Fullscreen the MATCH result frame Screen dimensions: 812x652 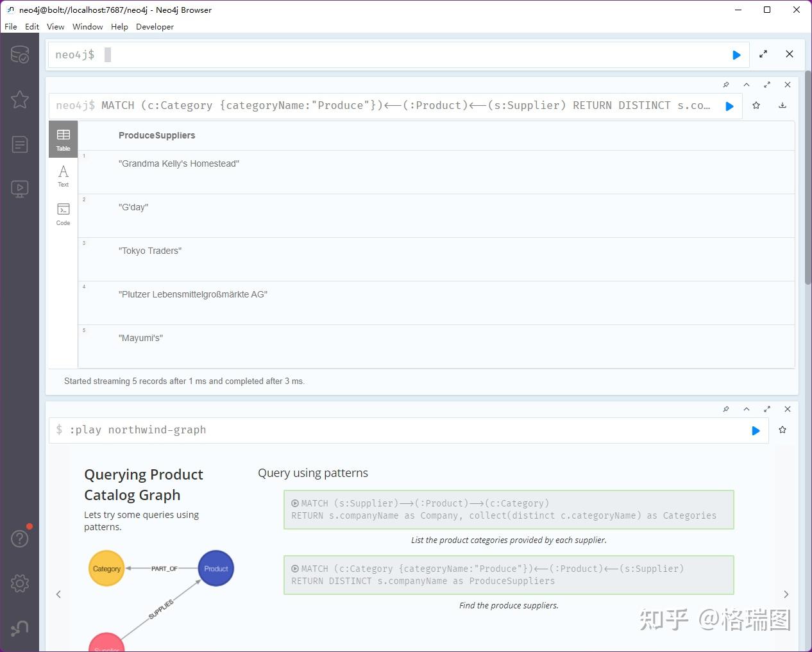click(767, 85)
